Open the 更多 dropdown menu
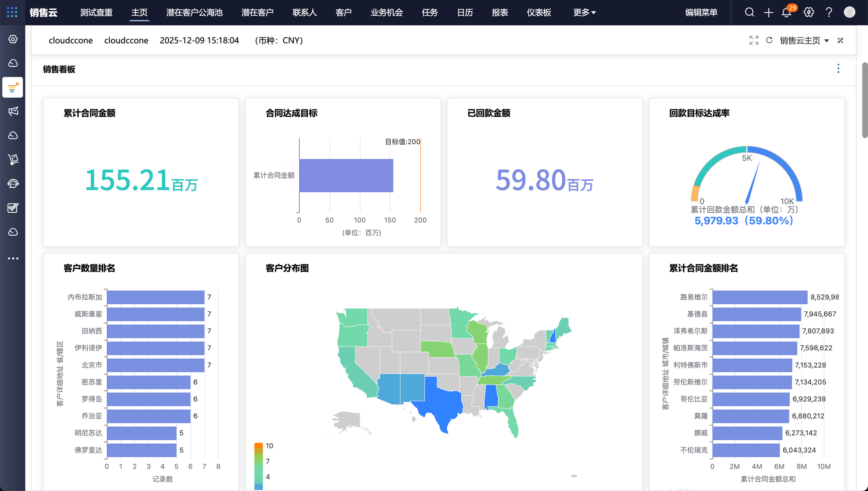This screenshot has height=491, width=868. pos(584,13)
